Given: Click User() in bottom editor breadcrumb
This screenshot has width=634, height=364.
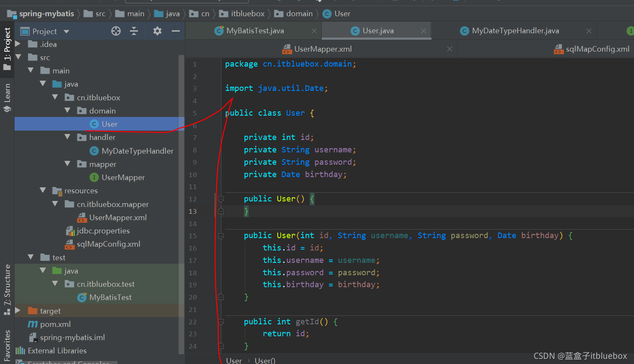Looking at the screenshot, I should click(x=265, y=361).
